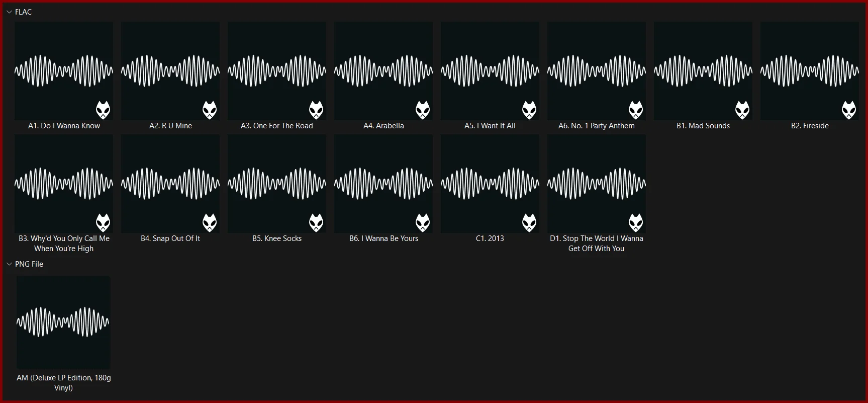Click foobar2000 badge icon on A4. Arabella

click(423, 110)
